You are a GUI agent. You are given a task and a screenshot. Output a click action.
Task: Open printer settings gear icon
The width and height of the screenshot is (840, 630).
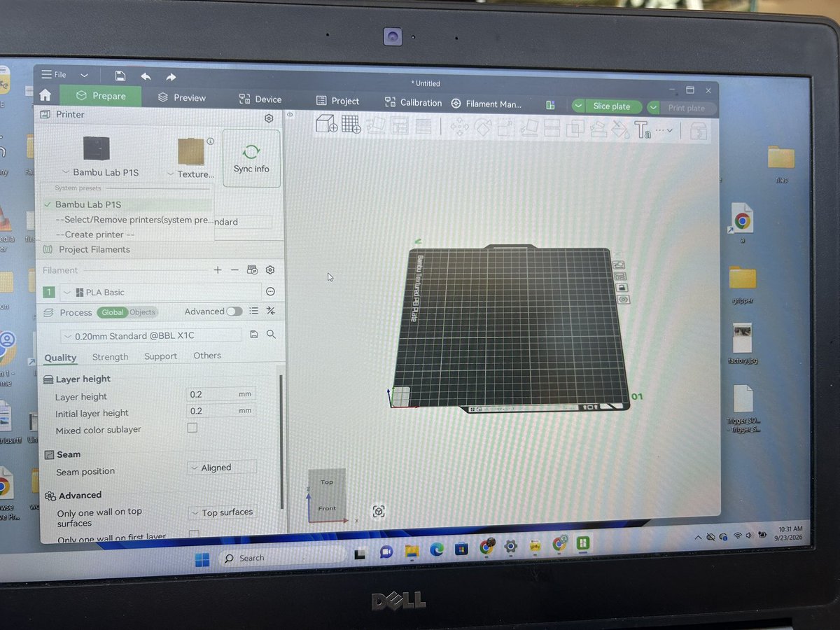269,118
